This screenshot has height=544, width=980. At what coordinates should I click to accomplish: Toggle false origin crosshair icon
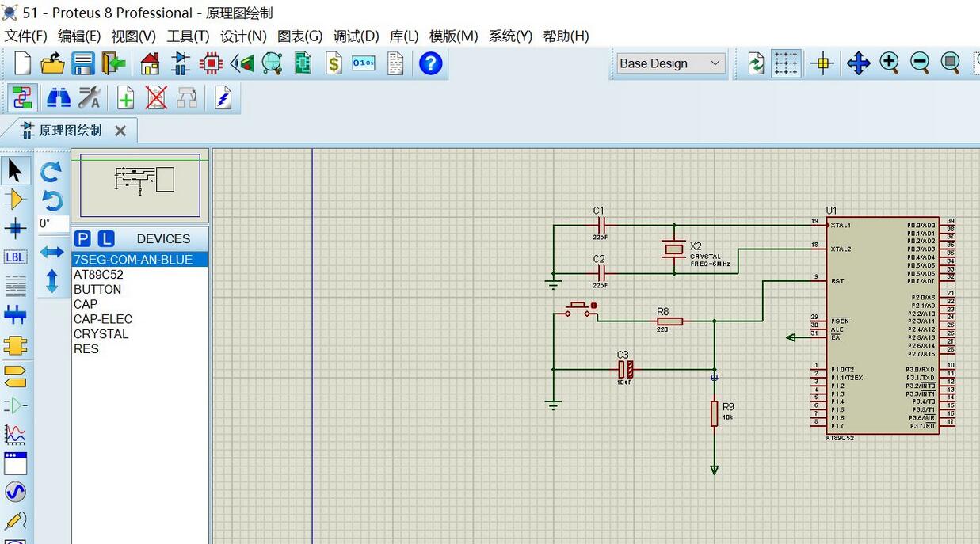point(822,63)
